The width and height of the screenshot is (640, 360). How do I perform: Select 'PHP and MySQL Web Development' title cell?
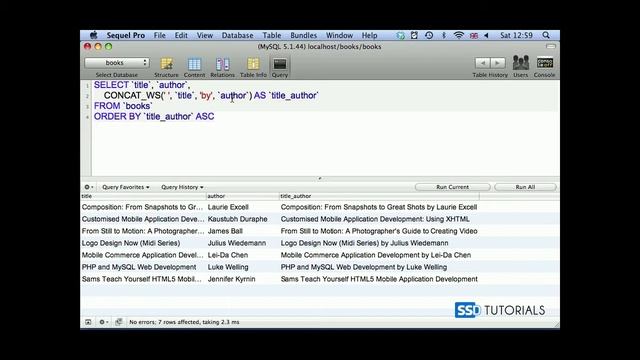[x=143, y=267]
